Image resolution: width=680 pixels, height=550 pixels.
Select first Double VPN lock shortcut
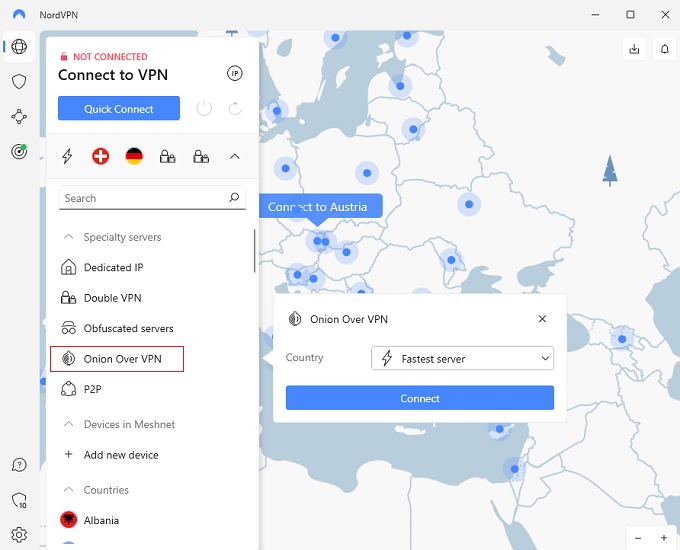tap(167, 156)
